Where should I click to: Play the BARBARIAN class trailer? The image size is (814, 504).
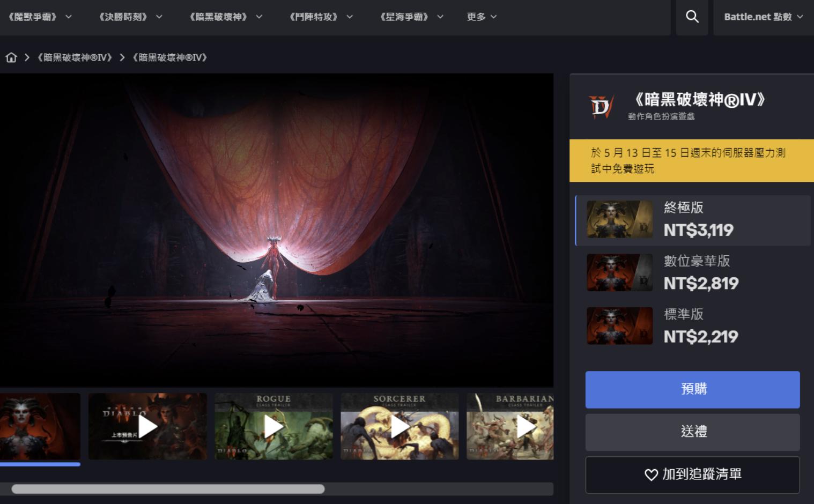526,426
